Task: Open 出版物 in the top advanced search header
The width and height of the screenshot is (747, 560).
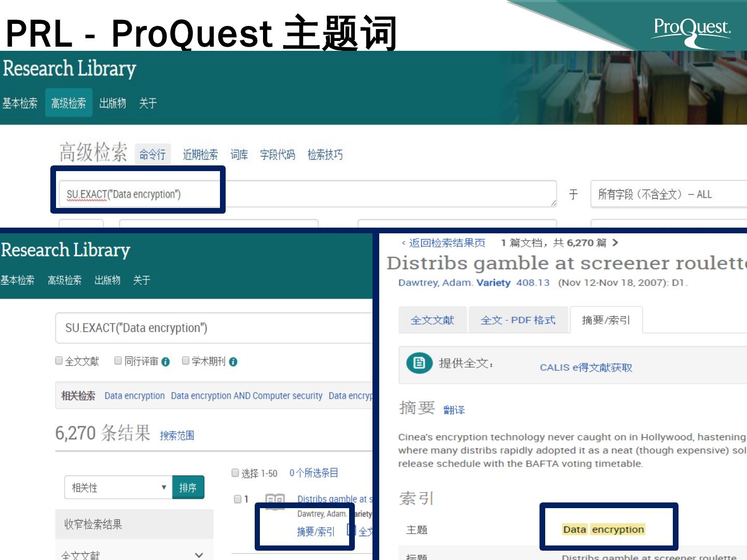Action: (113, 103)
